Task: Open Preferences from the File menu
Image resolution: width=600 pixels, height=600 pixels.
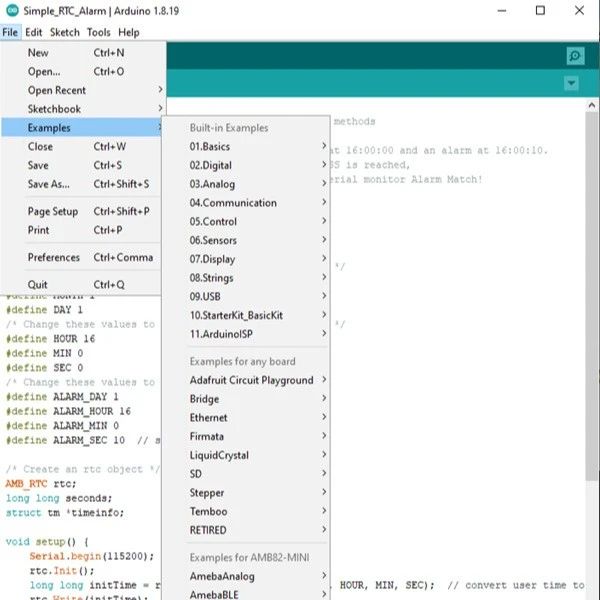Action: coord(82,258)
